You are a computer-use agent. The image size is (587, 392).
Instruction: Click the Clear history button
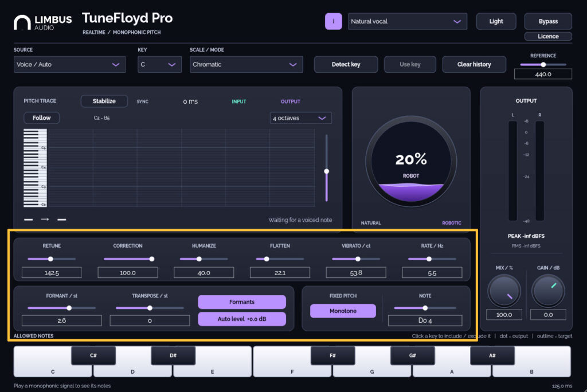click(x=474, y=64)
